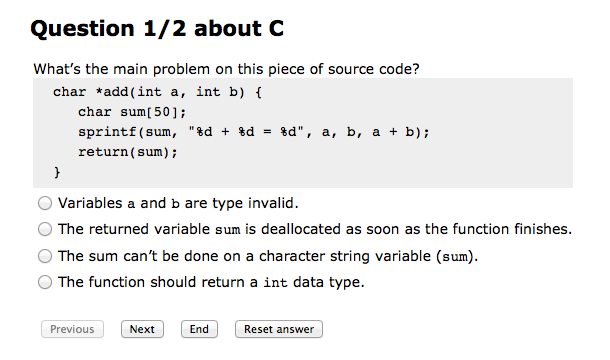Click the 'character string variable' answer label text

click(268, 256)
